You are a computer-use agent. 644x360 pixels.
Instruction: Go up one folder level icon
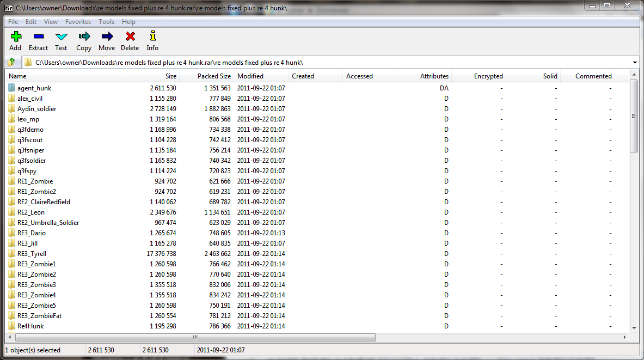(x=11, y=62)
